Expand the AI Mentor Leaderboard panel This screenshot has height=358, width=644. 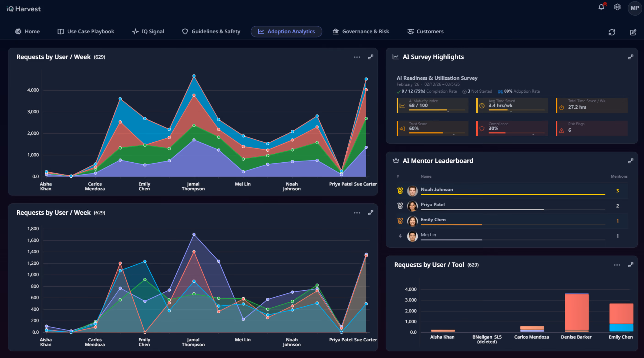(x=631, y=161)
